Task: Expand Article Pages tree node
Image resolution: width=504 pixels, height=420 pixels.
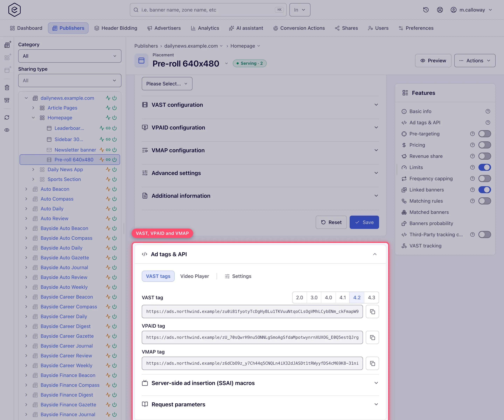Action: 33,108
